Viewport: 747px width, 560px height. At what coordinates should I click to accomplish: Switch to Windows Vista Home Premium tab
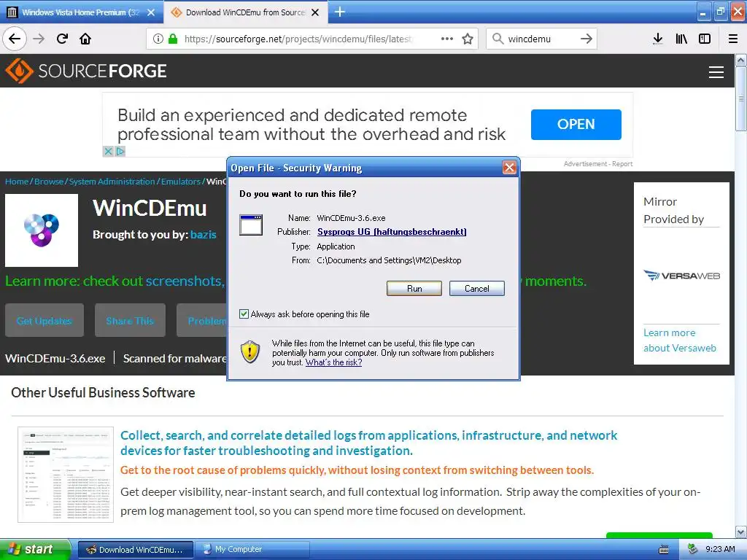coord(82,12)
